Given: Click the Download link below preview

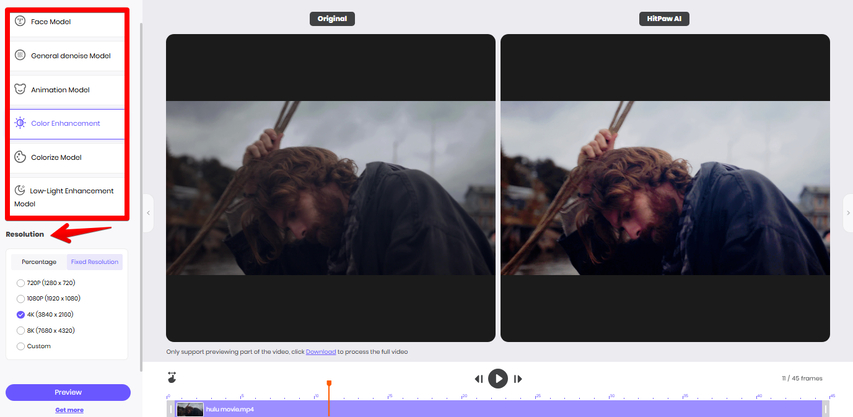Looking at the screenshot, I should pyautogui.click(x=320, y=352).
